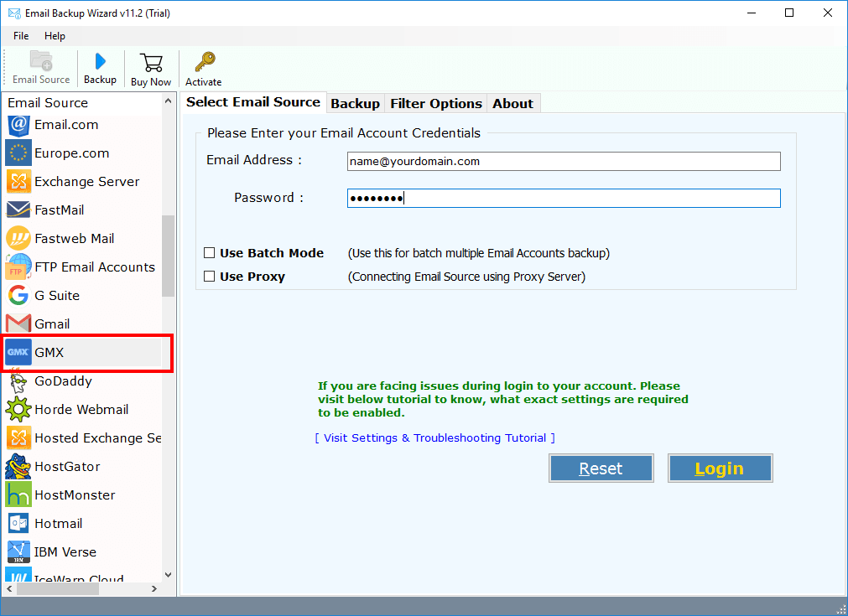Click the GMX logo icon

point(18,352)
